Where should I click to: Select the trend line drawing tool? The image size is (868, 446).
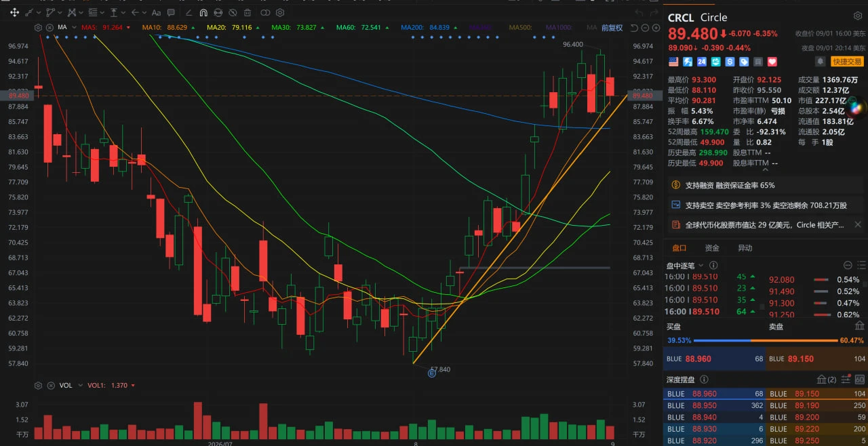pos(29,12)
